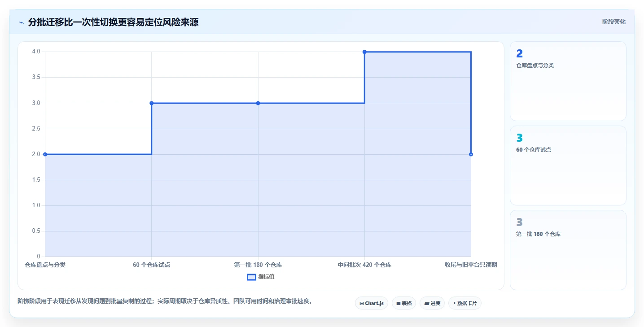Viewport: 644px width, 327px height.
Task: Click the y-axis value 4.0
Action: pyautogui.click(x=36, y=52)
